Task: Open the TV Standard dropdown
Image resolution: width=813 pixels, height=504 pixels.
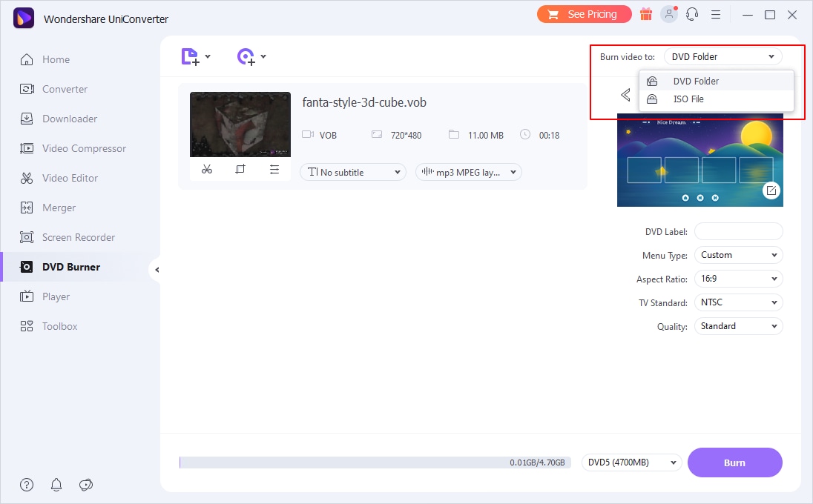Action: point(738,302)
